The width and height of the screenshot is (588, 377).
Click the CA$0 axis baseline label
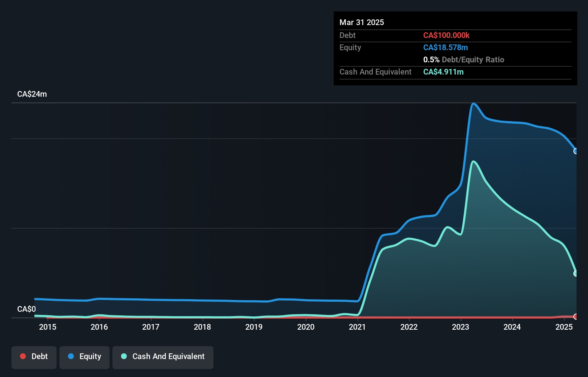pyautogui.click(x=26, y=309)
